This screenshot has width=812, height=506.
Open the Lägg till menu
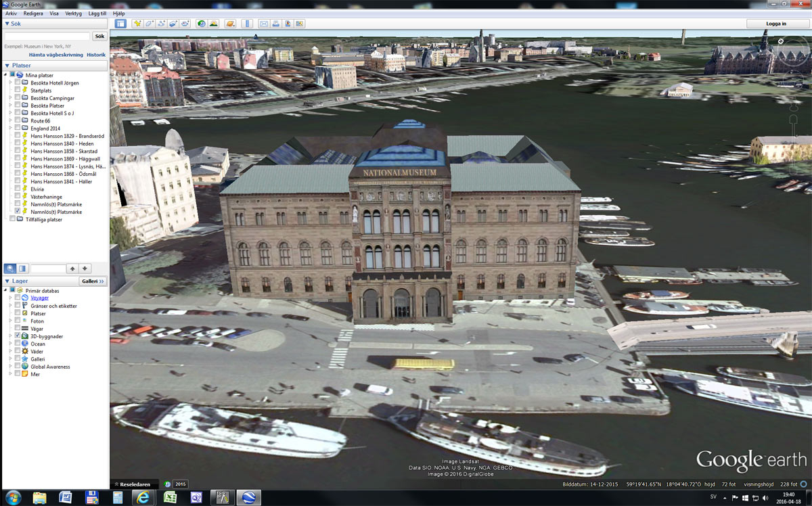click(x=97, y=14)
